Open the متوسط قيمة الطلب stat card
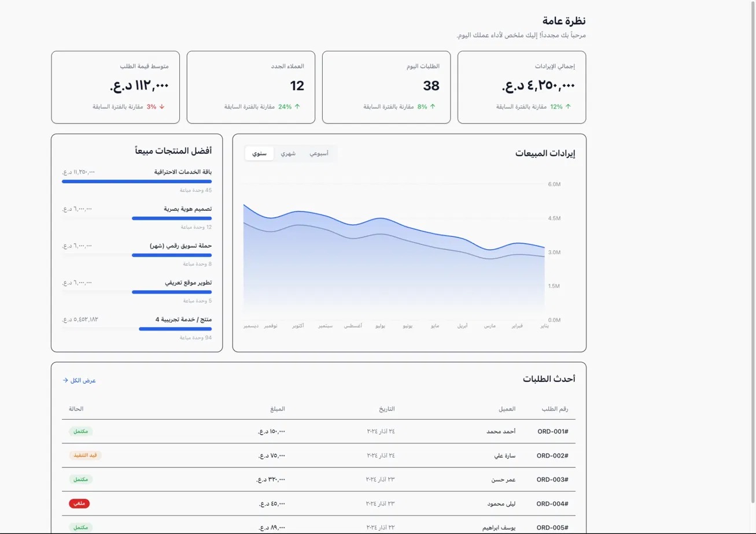Viewport: 756px width, 534px height. click(116, 87)
